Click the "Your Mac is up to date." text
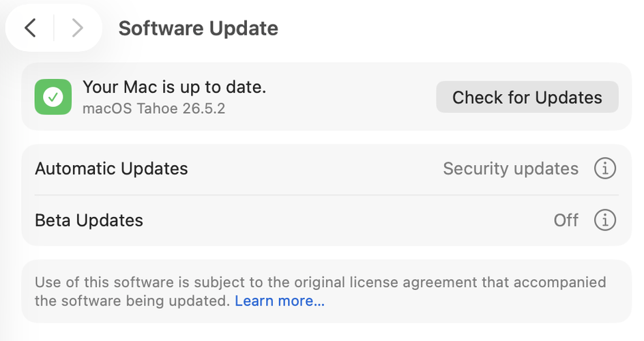This screenshot has height=341, width=644. [175, 87]
